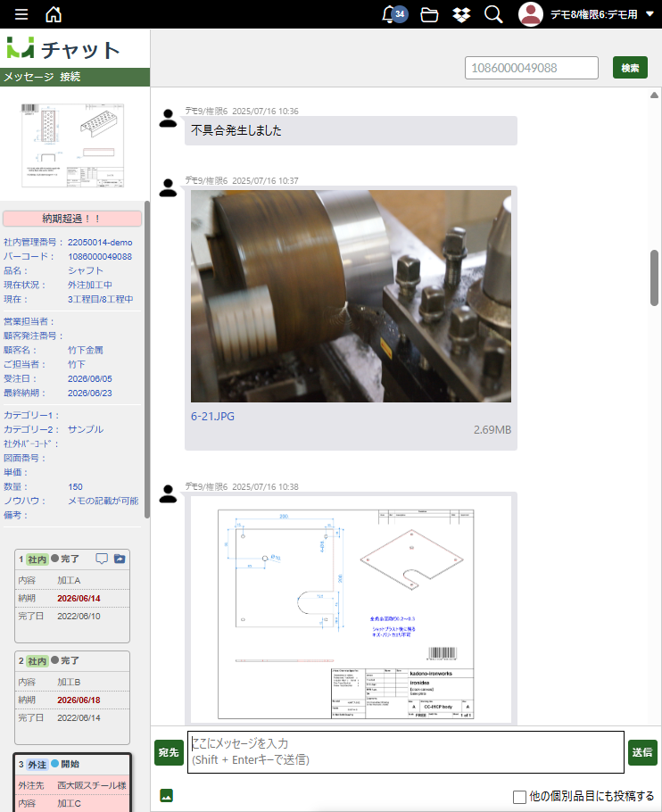662x812 pixels.
Task: Click the 検索 button
Action: [x=630, y=68]
